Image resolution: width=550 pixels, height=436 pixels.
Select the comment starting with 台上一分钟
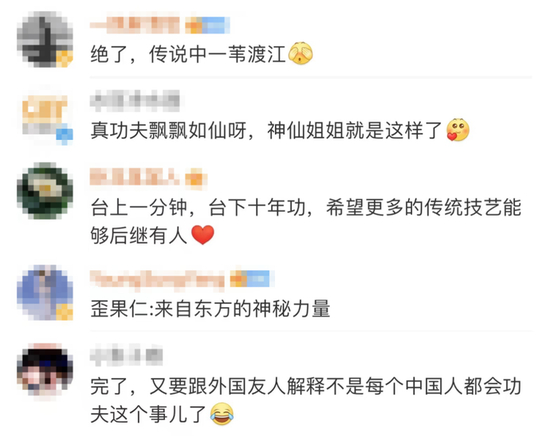coord(306,221)
